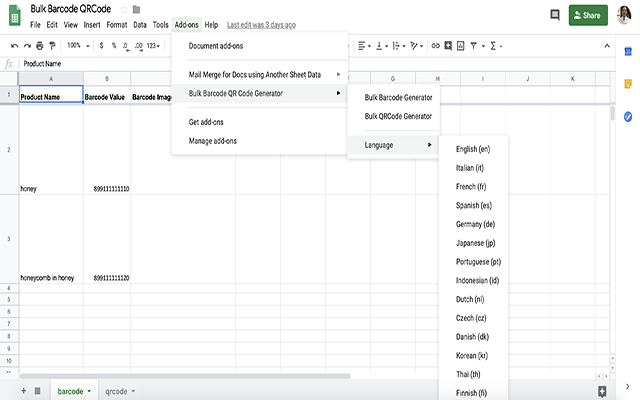The height and width of the screenshot is (400, 640).
Task: Open the All Sheets list icon
Action: [38, 391]
